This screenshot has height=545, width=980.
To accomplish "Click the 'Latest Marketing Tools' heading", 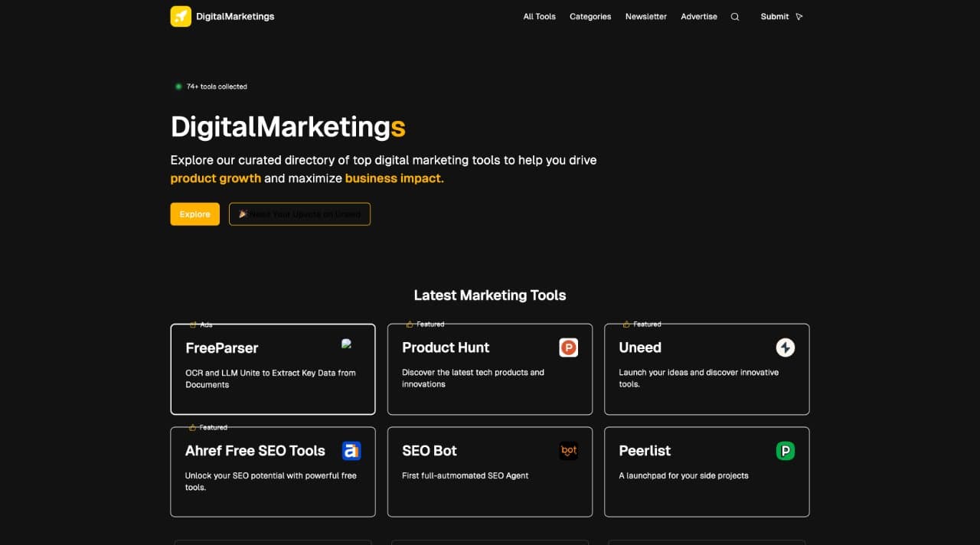I will click(x=490, y=295).
